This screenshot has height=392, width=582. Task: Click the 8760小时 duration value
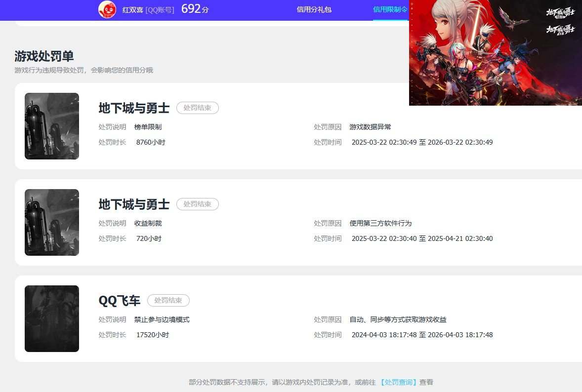coord(151,142)
